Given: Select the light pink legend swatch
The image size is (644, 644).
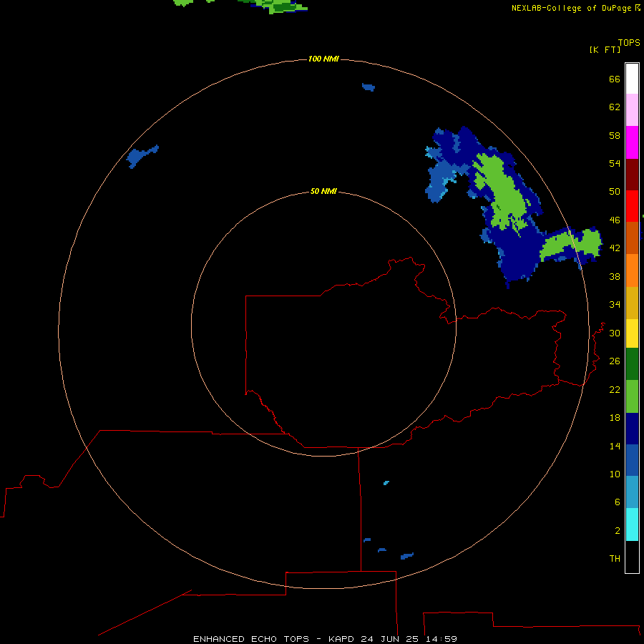Looking at the screenshot, I should (x=632, y=109).
